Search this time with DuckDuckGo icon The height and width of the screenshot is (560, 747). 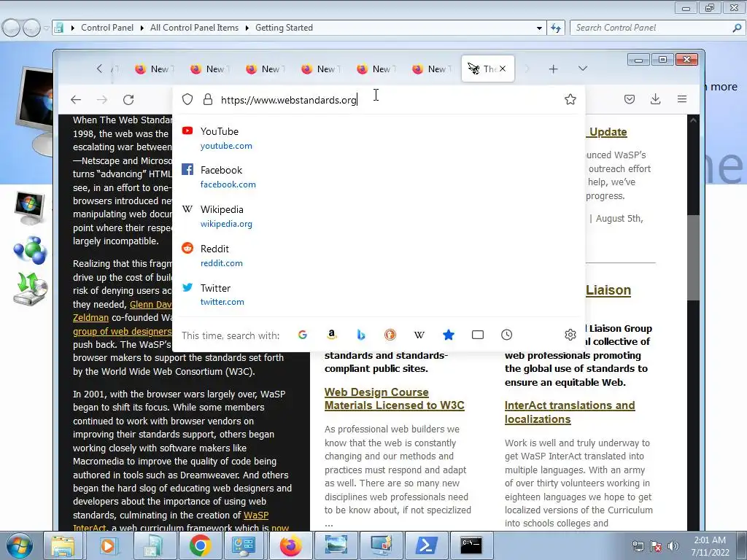pyautogui.click(x=390, y=335)
